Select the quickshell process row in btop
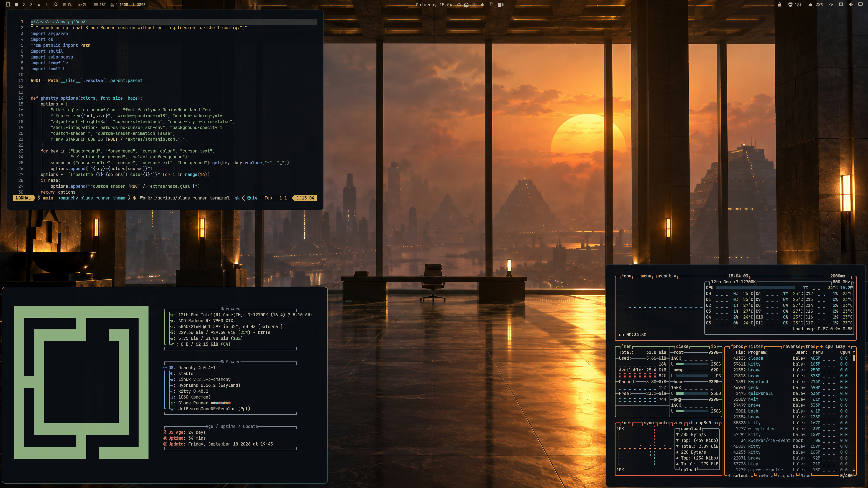The width and height of the screenshot is (868, 488). [790, 394]
